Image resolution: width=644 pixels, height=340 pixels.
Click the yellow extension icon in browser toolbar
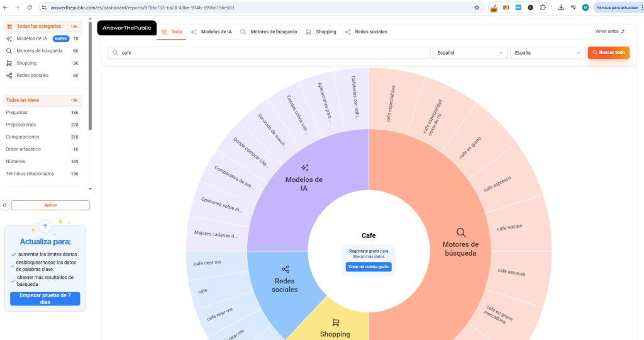coord(506,8)
